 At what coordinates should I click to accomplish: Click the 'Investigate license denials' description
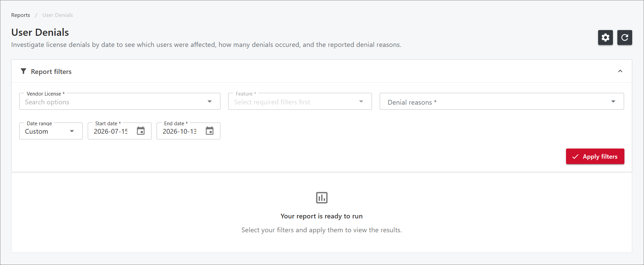tap(206, 45)
